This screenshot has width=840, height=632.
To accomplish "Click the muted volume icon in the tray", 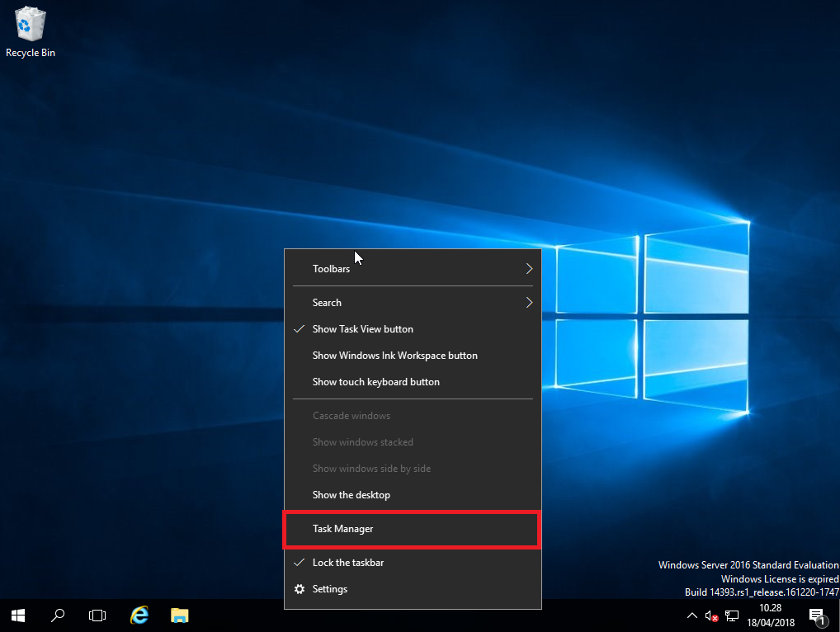I will click(711, 615).
